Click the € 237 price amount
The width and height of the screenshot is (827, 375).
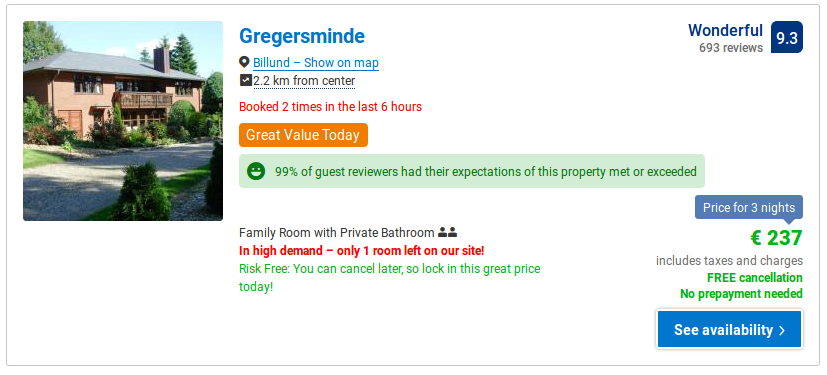776,238
